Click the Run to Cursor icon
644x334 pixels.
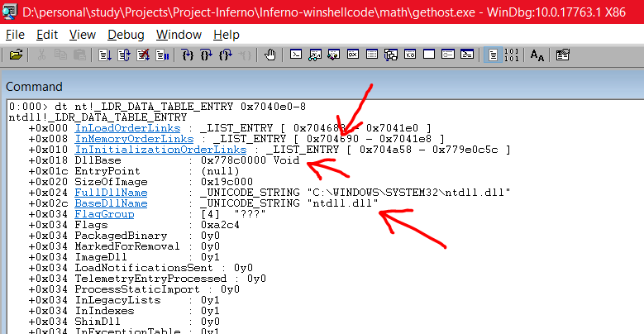(245, 55)
